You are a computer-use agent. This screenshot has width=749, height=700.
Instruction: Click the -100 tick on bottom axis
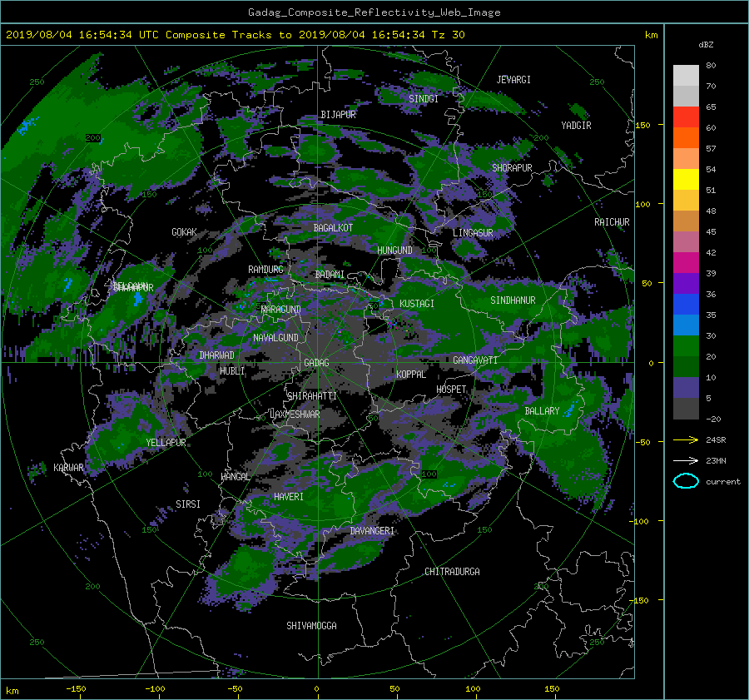pos(155,689)
